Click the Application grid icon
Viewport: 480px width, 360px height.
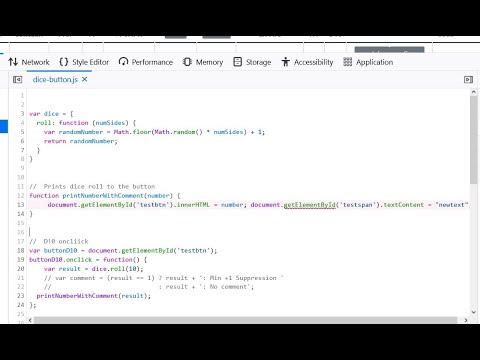click(x=347, y=62)
